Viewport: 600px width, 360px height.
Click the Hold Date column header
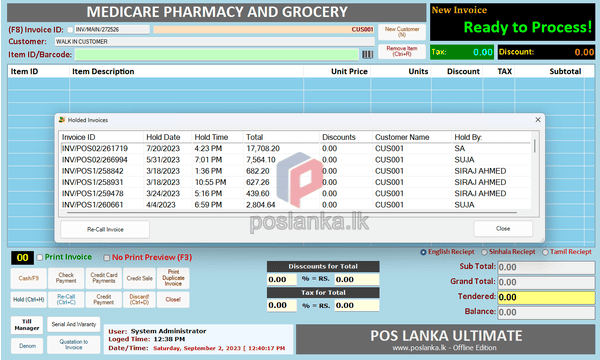(167, 137)
